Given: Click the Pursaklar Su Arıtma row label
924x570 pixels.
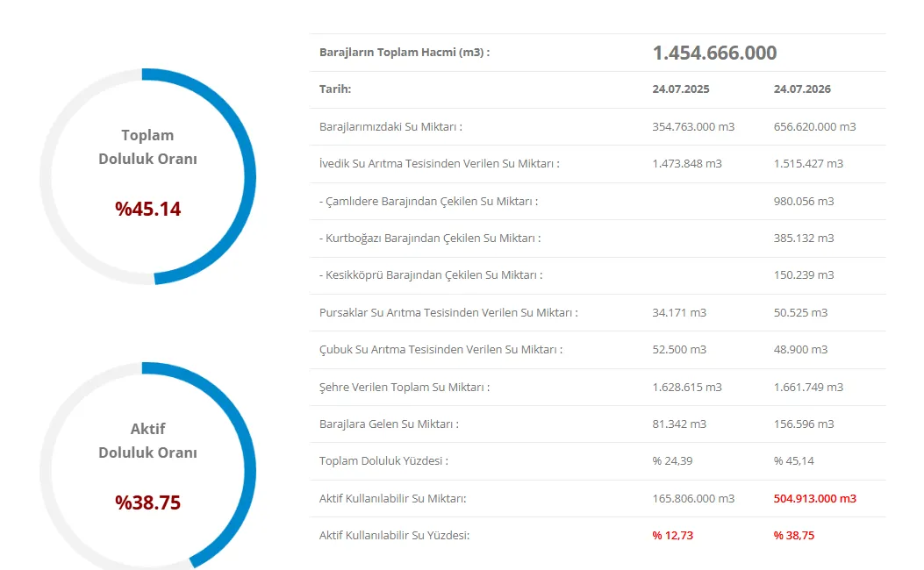Looking at the screenshot, I should tap(448, 313).
